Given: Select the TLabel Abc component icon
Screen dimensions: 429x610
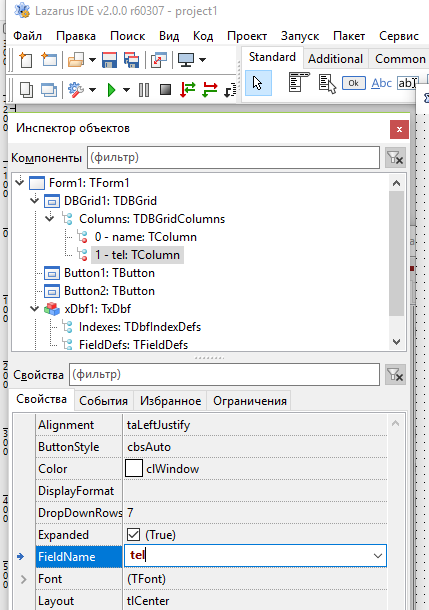Looking at the screenshot, I should (x=381, y=83).
